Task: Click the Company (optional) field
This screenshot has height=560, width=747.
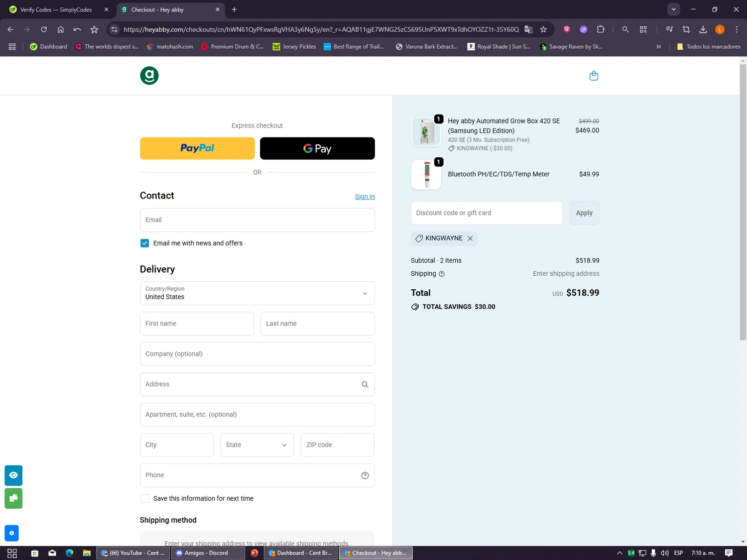Action: point(257,354)
